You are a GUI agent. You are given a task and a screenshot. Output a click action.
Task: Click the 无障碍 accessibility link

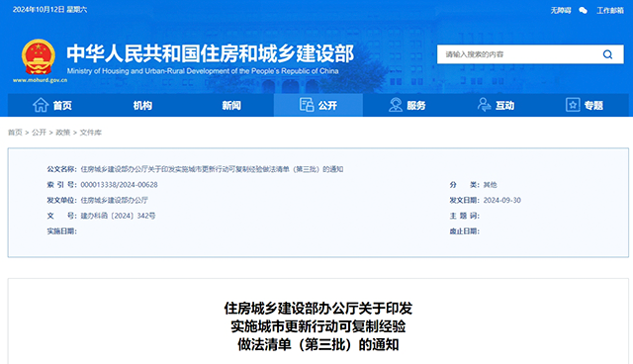click(x=561, y=11)
